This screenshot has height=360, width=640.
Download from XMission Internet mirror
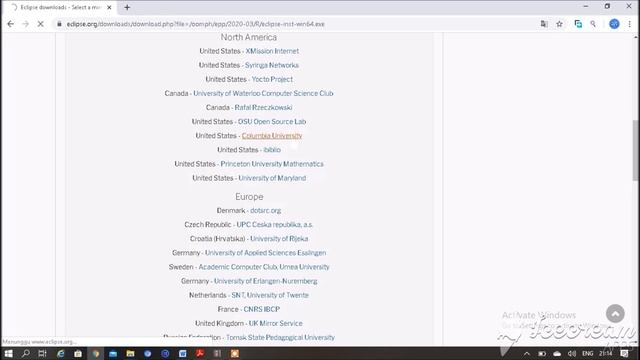click(x=272, y=51)
